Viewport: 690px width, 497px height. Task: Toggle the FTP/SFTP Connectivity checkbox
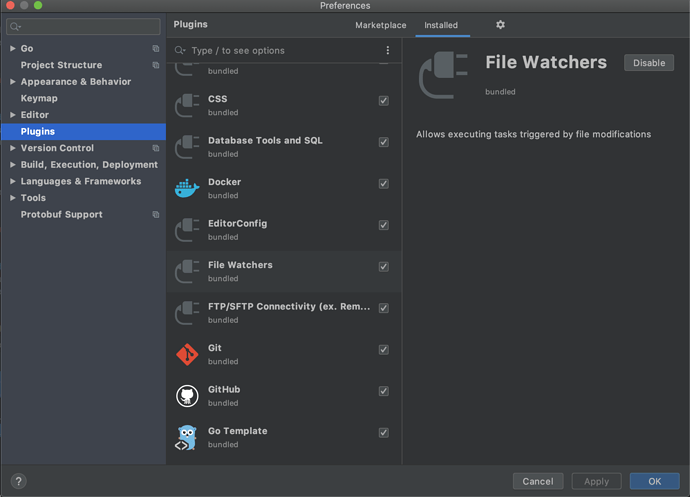[x=384, y=308]
